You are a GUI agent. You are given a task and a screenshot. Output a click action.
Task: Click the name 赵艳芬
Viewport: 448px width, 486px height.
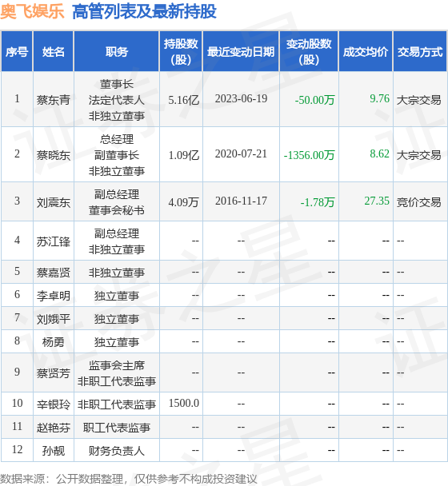54,428
